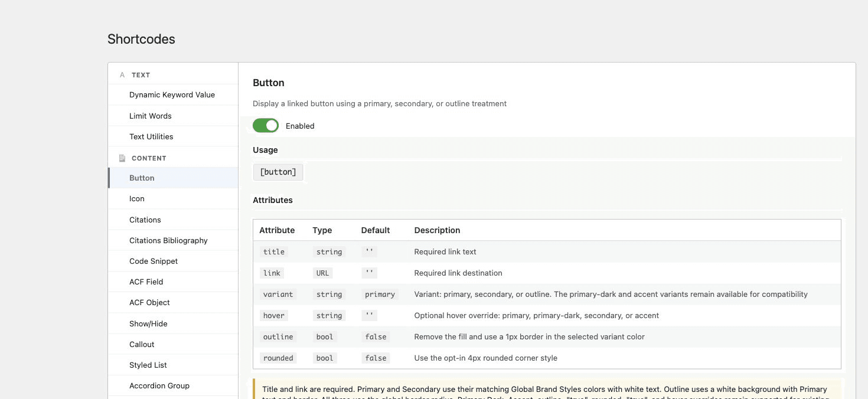Image resolution: width=868 pixels, height=399 pixels.
Task: Click the [button] usage code snippet
Action: pyautogui.click(x=278, y=172)
